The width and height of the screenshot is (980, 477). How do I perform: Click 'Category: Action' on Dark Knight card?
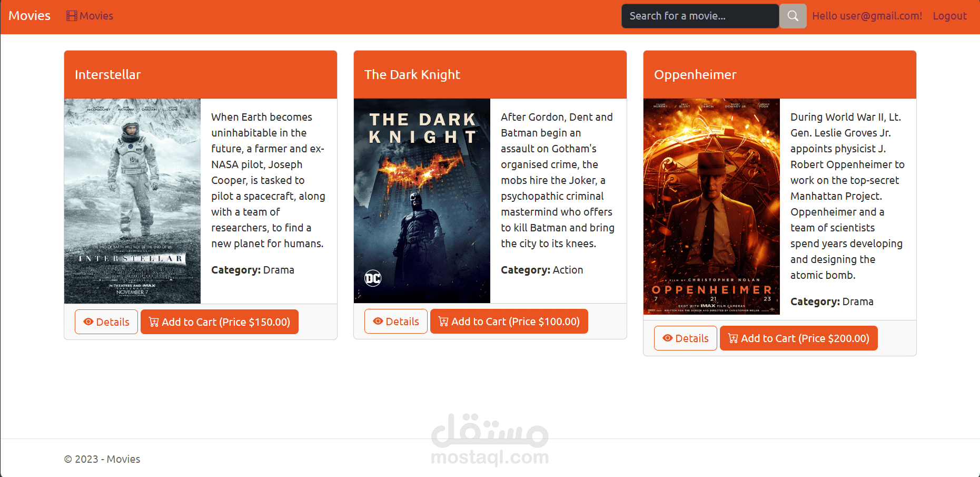click(542, 270)
